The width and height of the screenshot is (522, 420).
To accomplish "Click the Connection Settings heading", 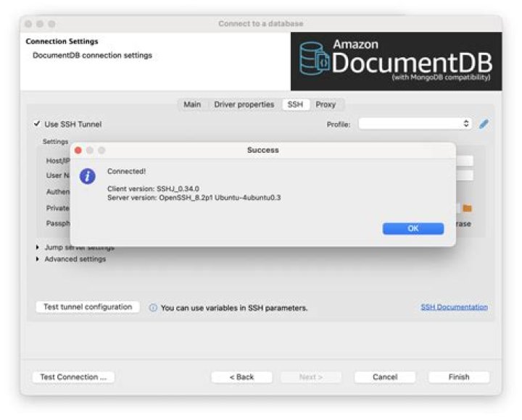I will (x=62, y=41).
